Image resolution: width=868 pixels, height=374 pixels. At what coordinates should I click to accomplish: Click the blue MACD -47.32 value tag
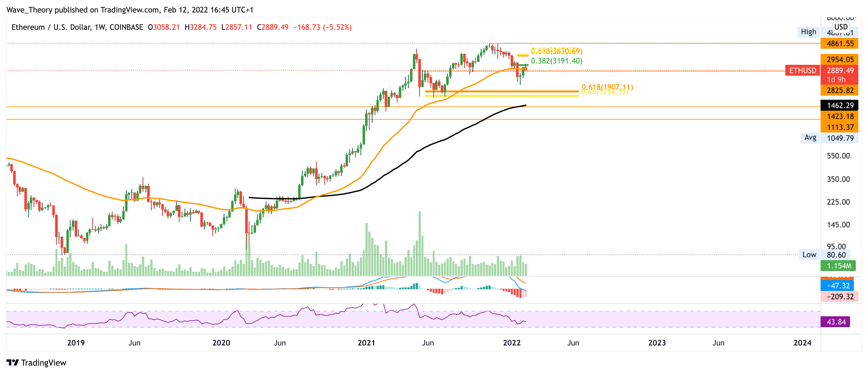tap(838, 286)
